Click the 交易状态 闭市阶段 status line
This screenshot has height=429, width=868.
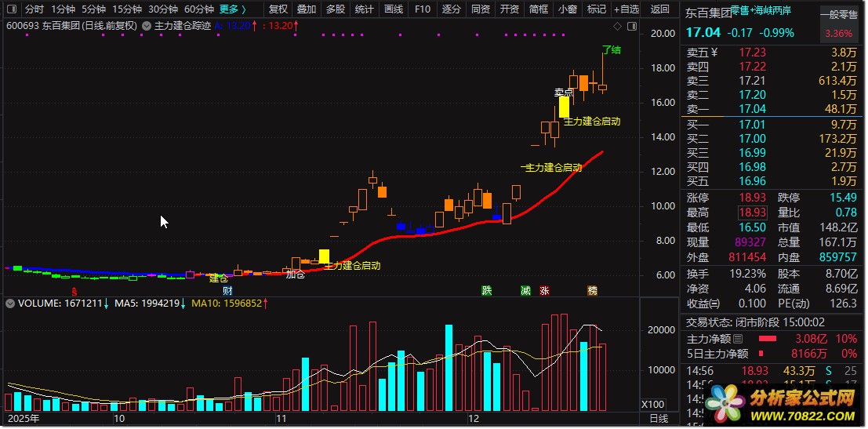[x=755, y=322]
